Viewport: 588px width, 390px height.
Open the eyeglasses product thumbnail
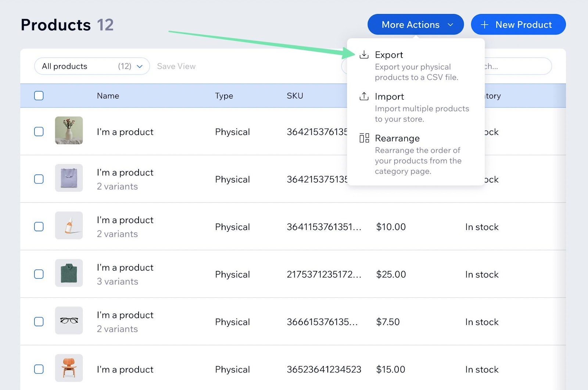69,321
